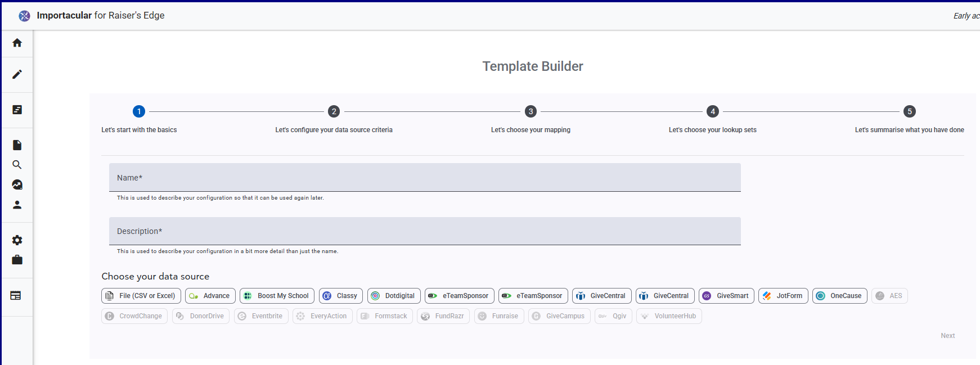This screenshot has width=980, height=365.
Task: Open settings via the gear icon
Action: coord(17,240)
